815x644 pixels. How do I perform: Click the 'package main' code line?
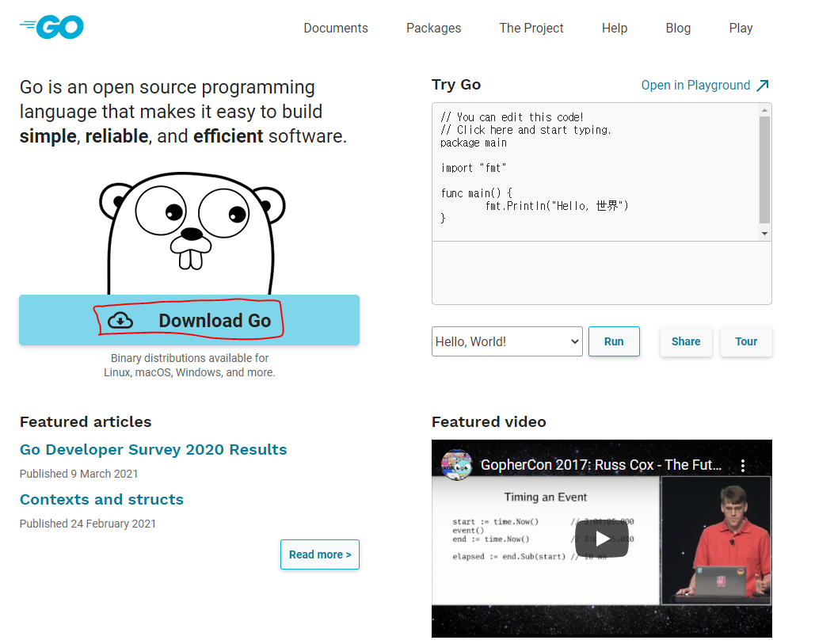474,143
